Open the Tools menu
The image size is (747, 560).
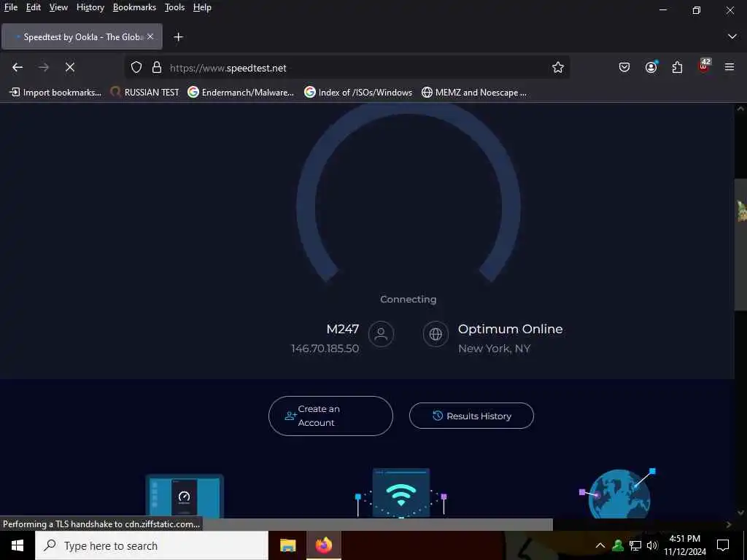coord(174,7)
